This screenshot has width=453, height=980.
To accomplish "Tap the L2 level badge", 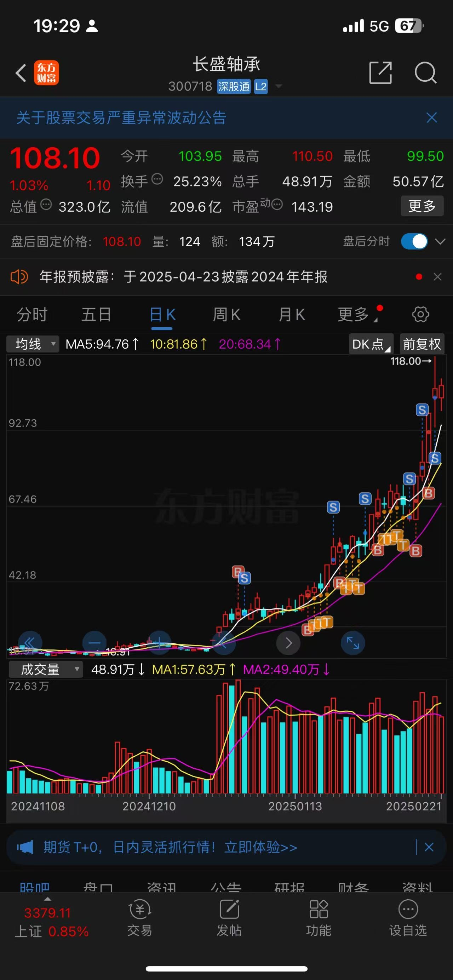I will [x=261, y=86].
